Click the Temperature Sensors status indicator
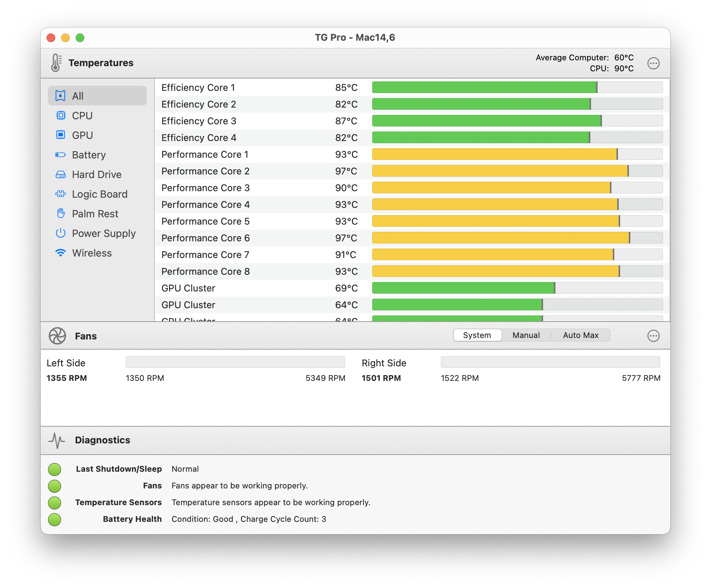Image resolution: width=711 pixels, height=588 pixels. (55, 503)
